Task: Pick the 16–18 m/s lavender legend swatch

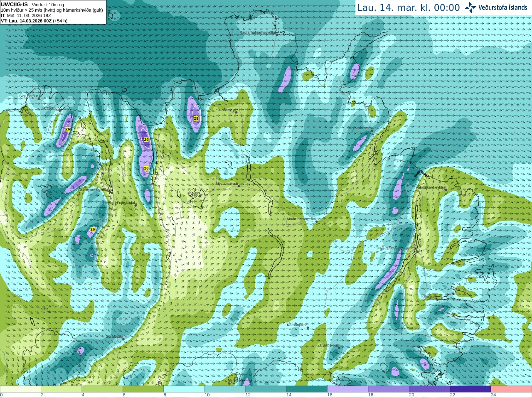Action: coord(348,389)
